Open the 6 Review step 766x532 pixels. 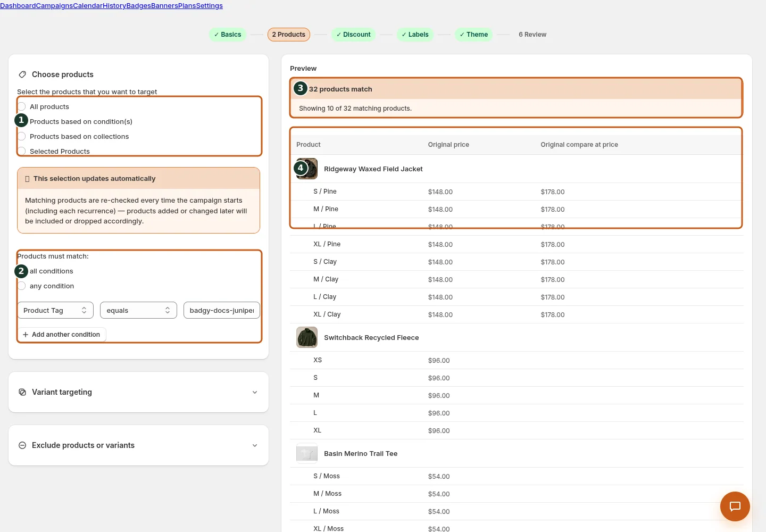pyautogui.click(x=532, y=35)
